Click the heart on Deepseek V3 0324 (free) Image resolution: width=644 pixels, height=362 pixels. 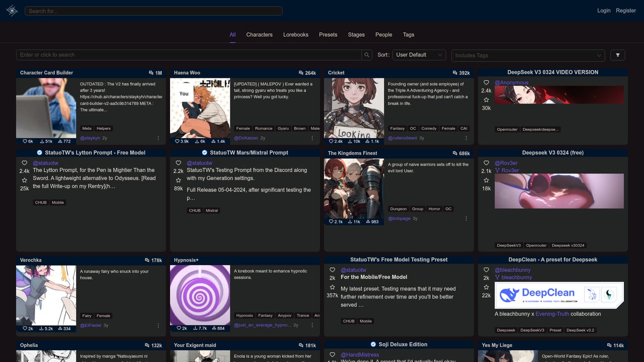[486, 163]
